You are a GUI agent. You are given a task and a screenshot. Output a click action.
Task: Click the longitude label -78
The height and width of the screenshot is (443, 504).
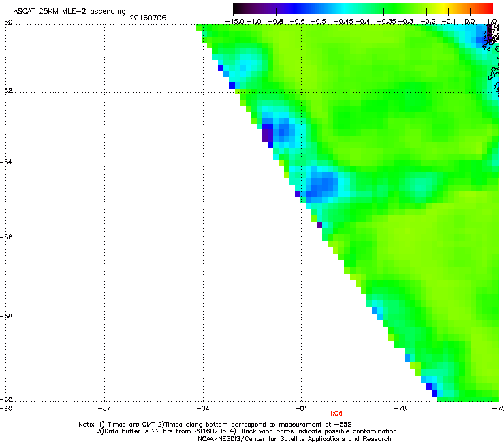tap(400, 408)
